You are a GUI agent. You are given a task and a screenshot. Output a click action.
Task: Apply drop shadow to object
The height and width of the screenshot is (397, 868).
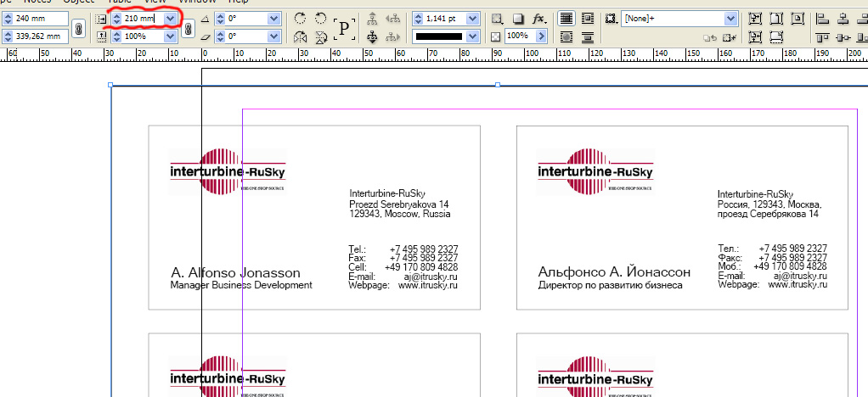click(x=518, y=19)
